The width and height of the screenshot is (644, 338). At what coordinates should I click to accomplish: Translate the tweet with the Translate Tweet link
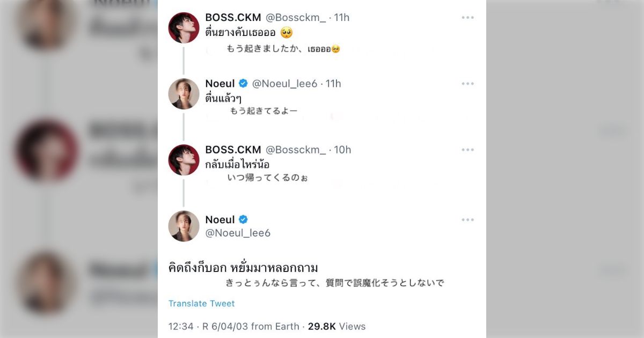pos(202,304)
